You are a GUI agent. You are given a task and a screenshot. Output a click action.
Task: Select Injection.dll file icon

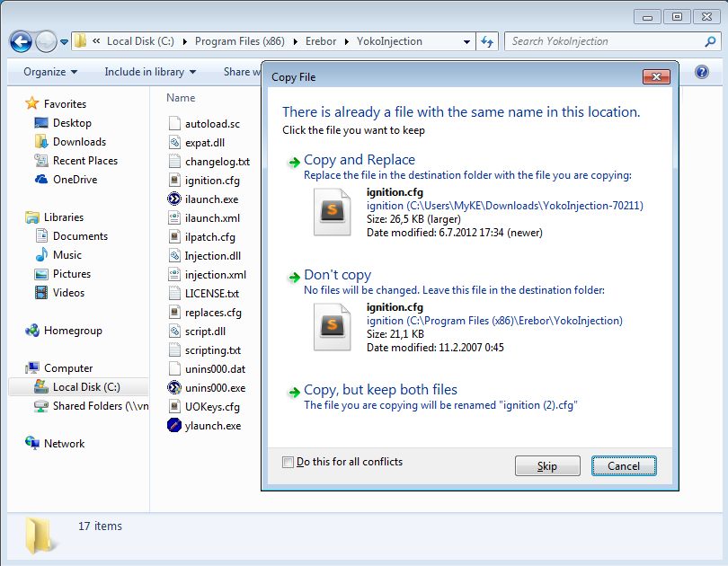tap(174, 256)
